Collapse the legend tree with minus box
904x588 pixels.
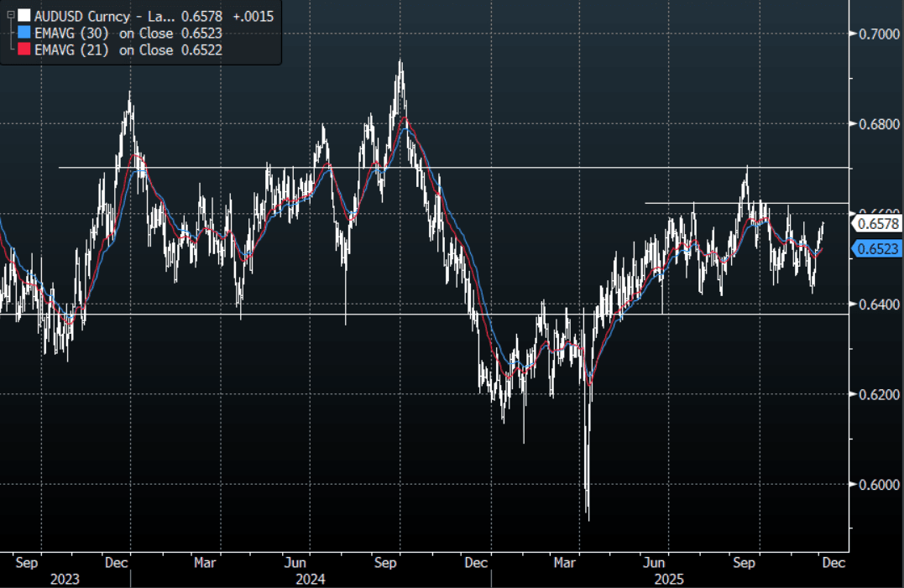[10, 16]
